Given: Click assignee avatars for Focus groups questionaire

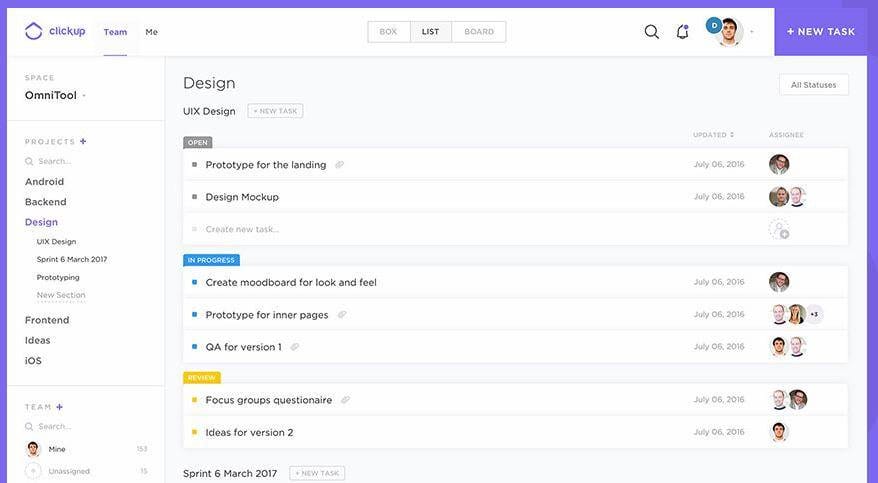Looking at the screenshot, I should point(788,400).
